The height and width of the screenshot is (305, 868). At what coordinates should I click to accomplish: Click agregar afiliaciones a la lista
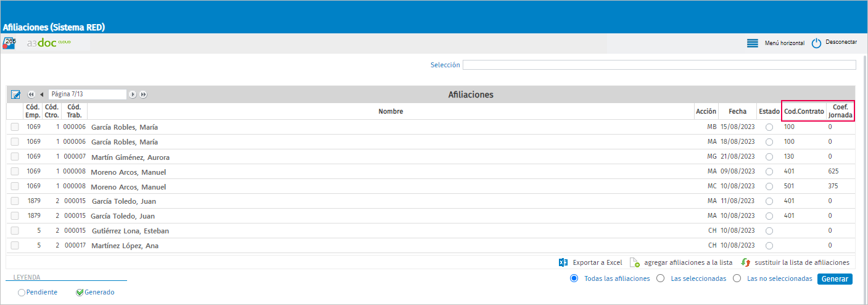(x=688, y=262)
